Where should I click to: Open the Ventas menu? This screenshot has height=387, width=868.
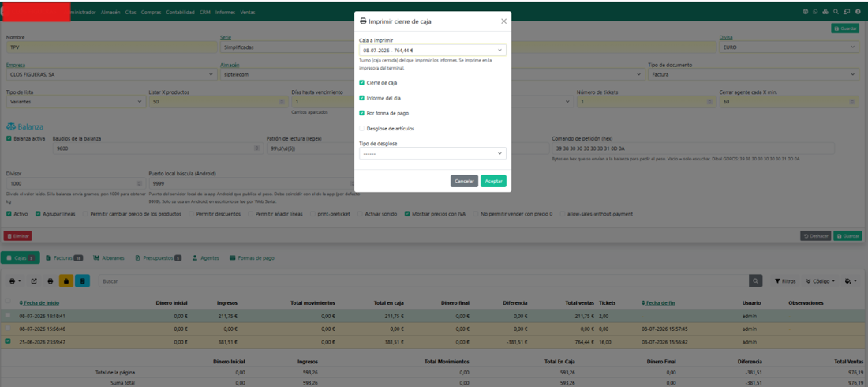click(x=248, y=12)
